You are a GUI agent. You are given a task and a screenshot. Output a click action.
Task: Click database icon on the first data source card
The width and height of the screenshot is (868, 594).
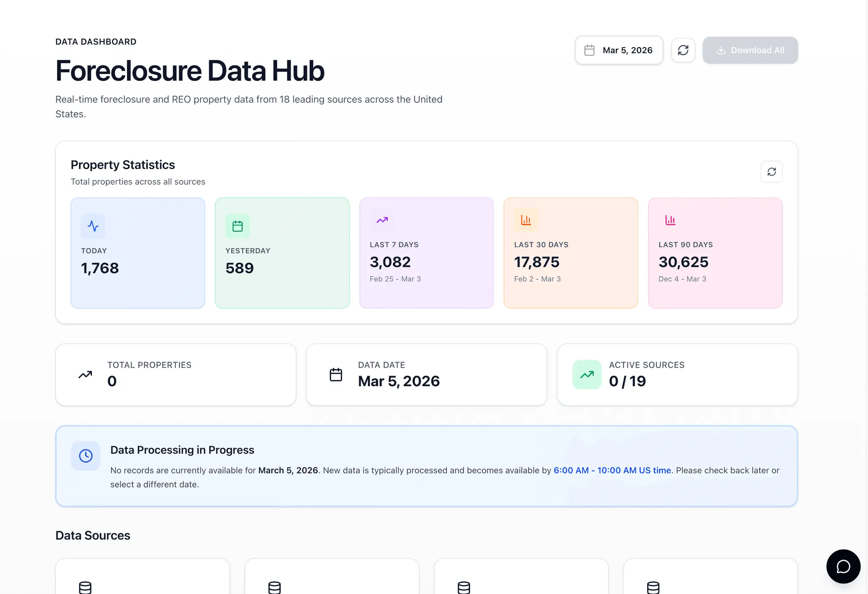85,588
